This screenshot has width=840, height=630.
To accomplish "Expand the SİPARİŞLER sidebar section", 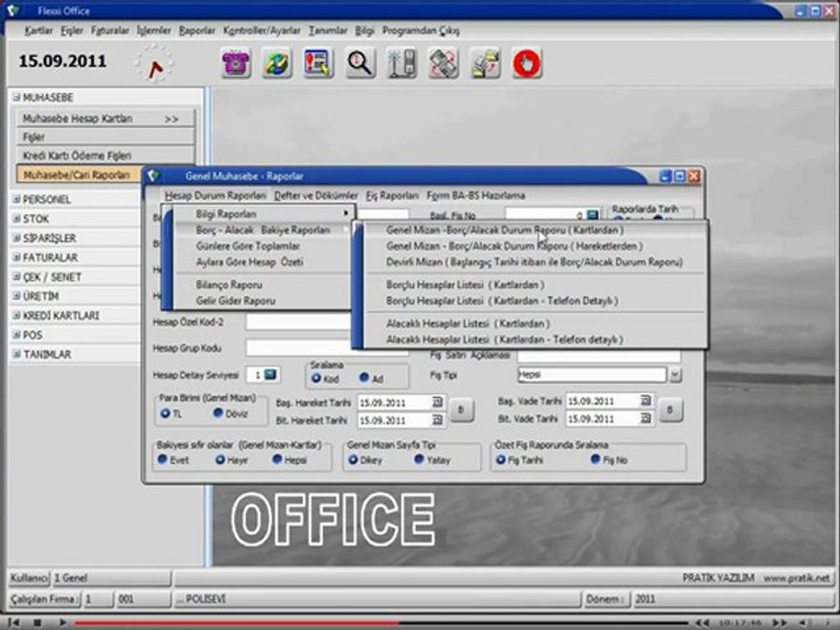I will click(17, 237).
